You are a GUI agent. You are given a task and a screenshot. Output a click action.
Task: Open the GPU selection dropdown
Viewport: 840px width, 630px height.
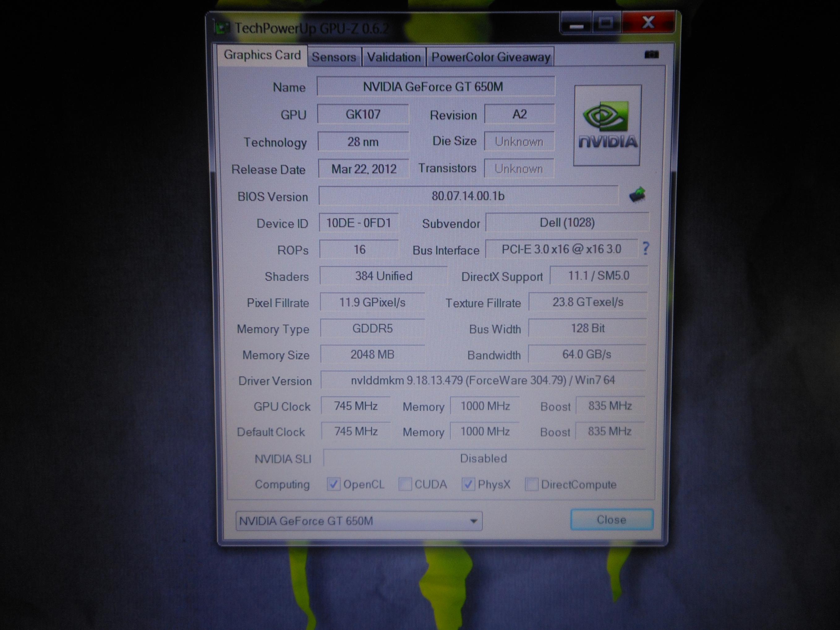473,521
